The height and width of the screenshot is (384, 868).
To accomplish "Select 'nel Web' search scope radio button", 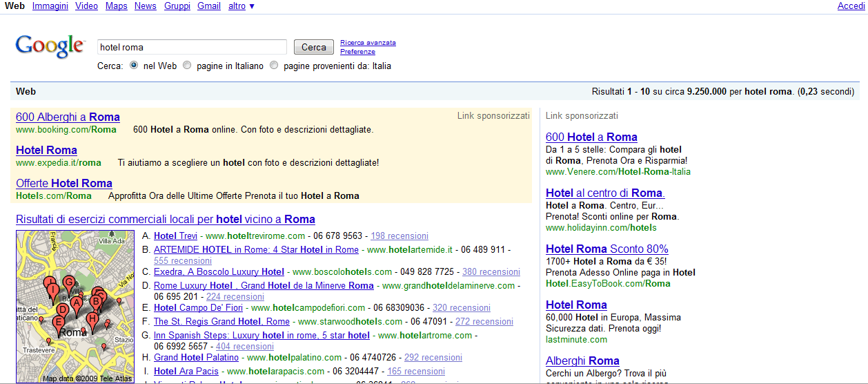I will point(135,66).
